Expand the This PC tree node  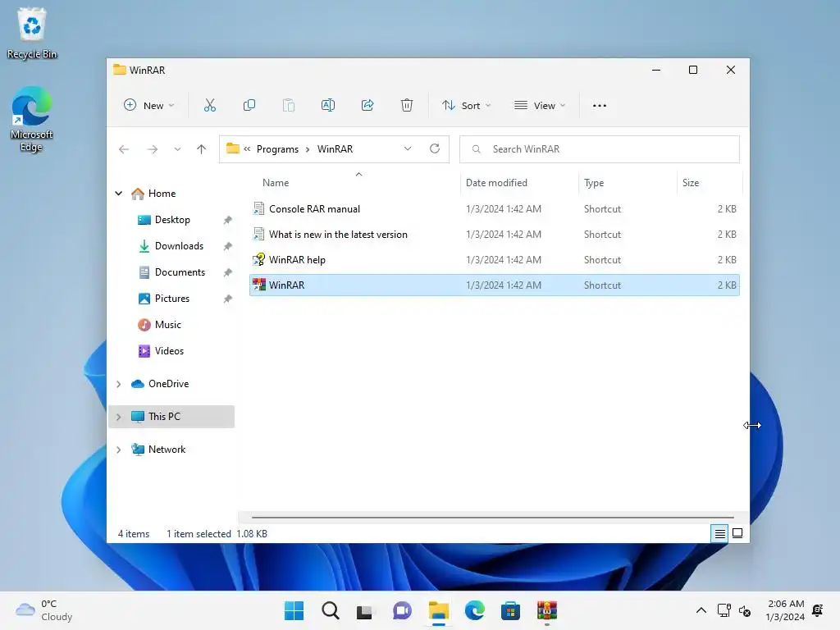(x=119, y=417)
